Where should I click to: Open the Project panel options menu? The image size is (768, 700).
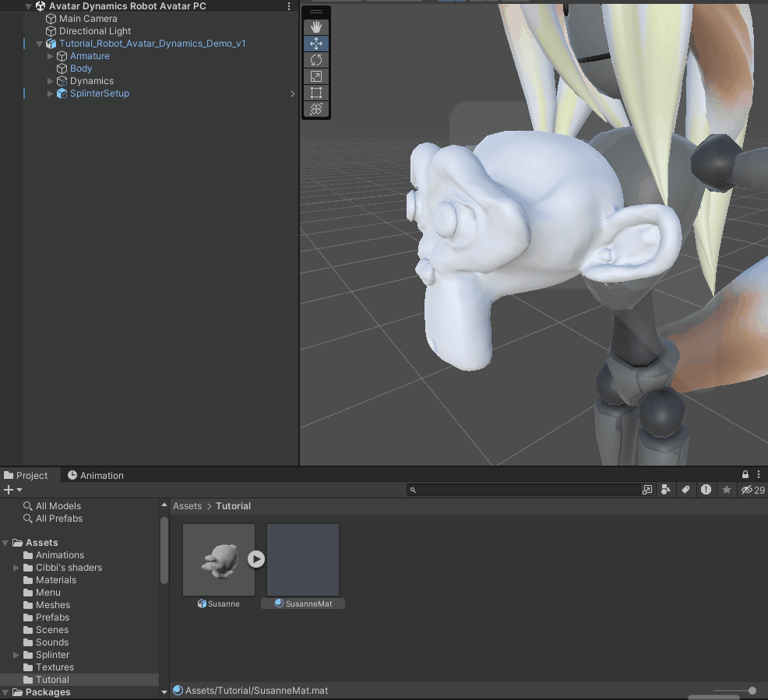click(759, 474)
